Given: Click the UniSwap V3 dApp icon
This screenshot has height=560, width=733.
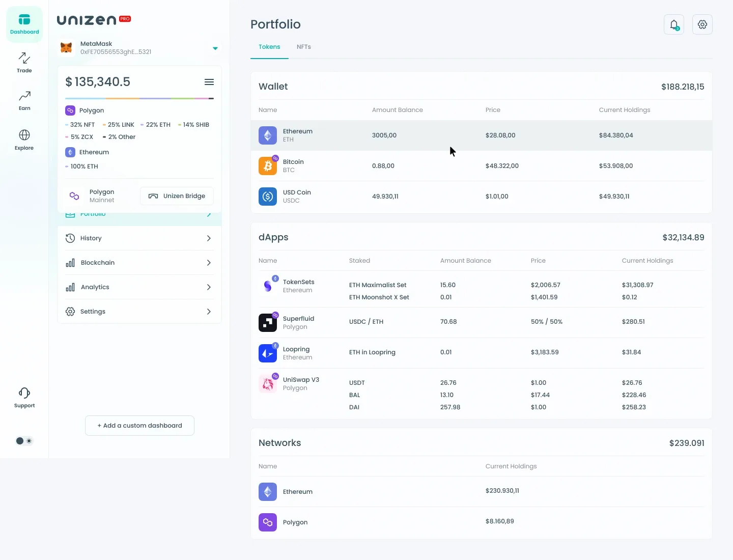Looking at the screenshot, I should pos(268,384).
